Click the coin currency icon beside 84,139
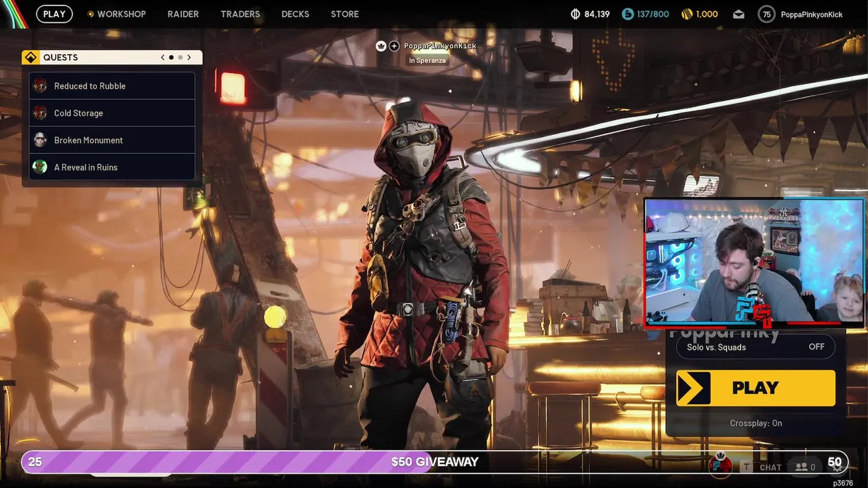 coord(576,14)
